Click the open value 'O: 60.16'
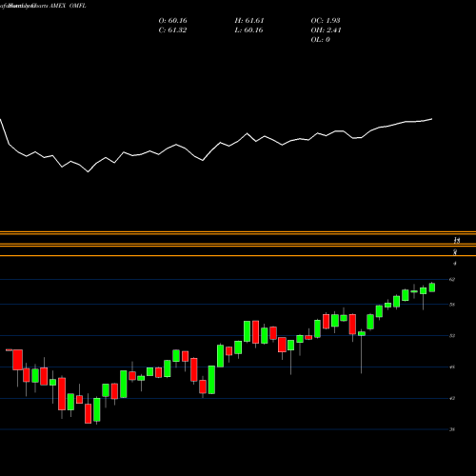Viewport: 476px width, 476px height. coord(172,21)
